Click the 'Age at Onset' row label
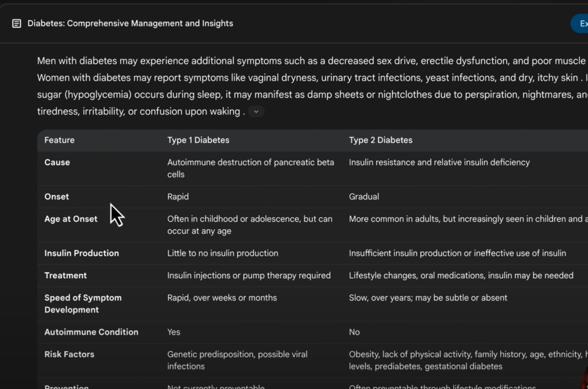Screen dimensions: 588x389 point(71,219)
